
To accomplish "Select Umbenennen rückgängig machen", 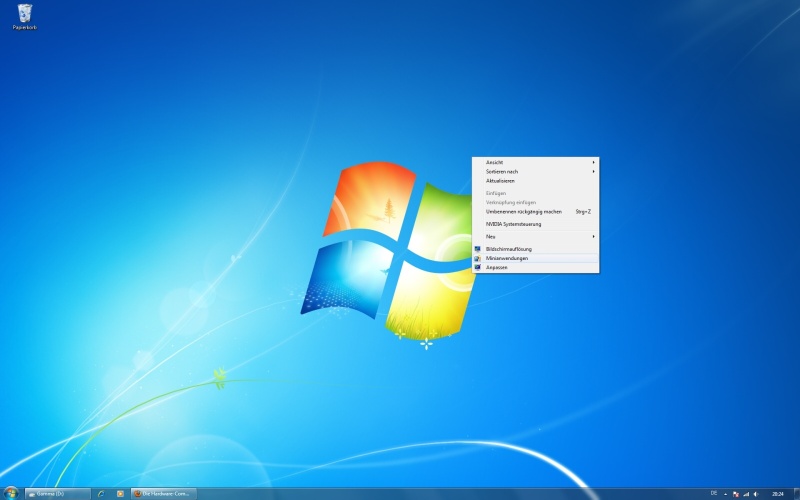I will 535,211.
